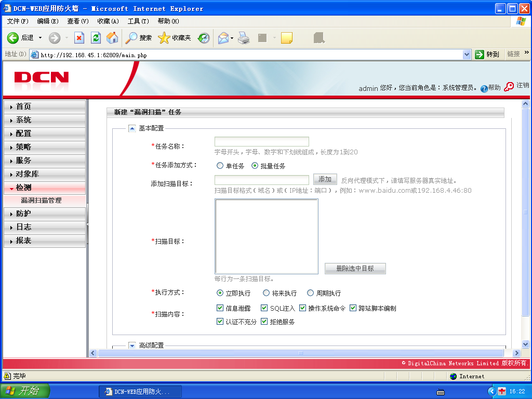532x399 pixels.
Task: Select 单任务 radio option
Action: (220, 166)
